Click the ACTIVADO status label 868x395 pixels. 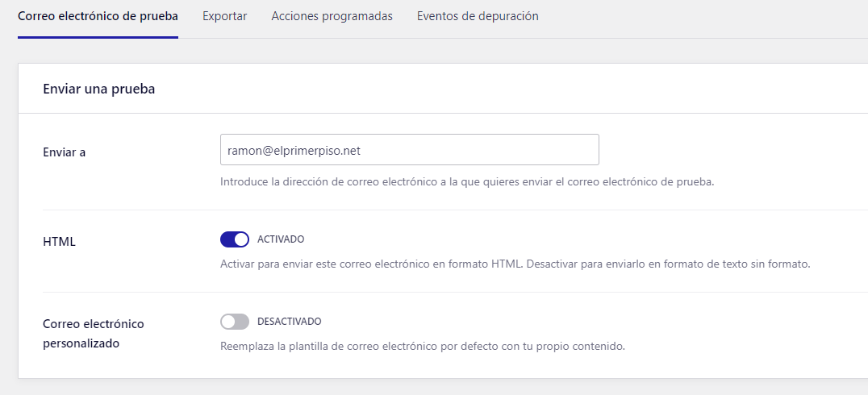(281, 239)
